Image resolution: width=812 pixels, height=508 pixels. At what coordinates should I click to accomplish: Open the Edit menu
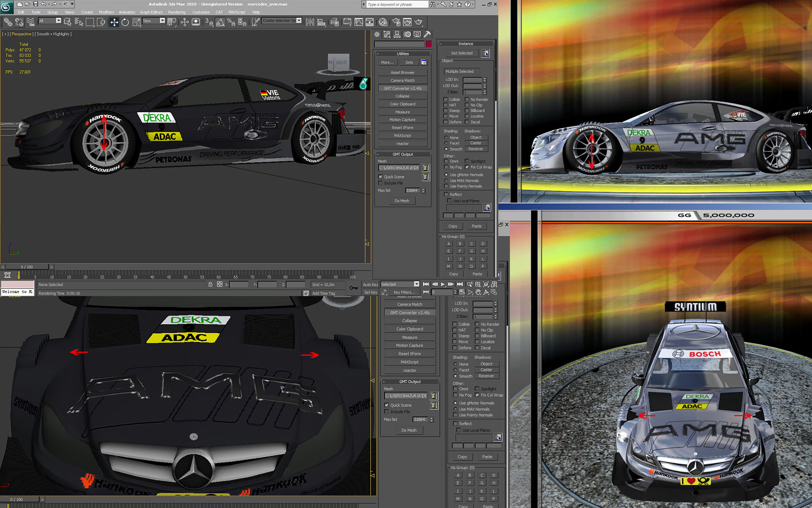(21, 12)
